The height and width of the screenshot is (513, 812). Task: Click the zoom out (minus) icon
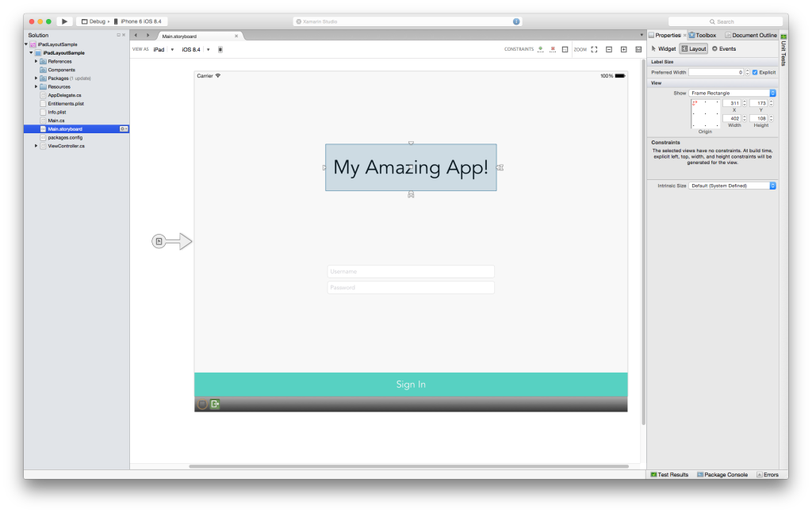609,49
